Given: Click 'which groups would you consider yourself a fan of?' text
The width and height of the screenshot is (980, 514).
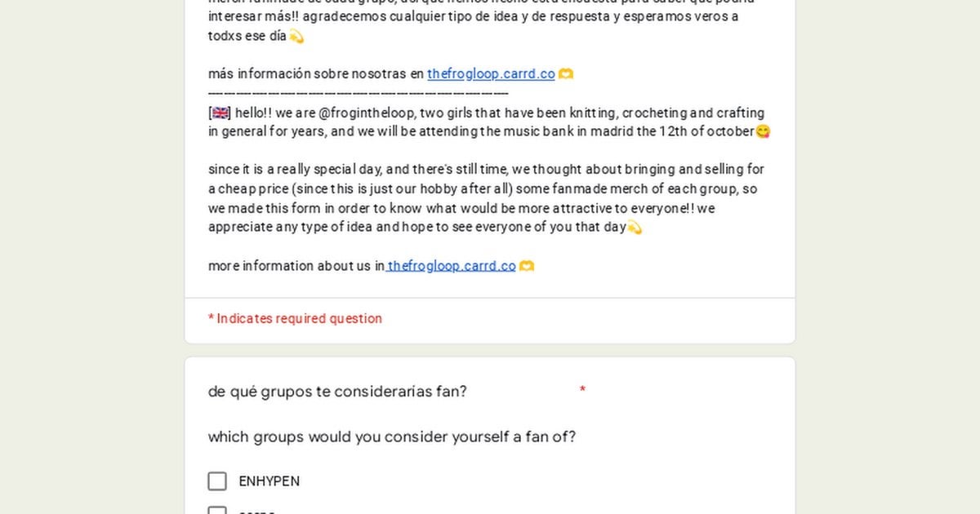Looking at the screenshot, I should (392, 437).
